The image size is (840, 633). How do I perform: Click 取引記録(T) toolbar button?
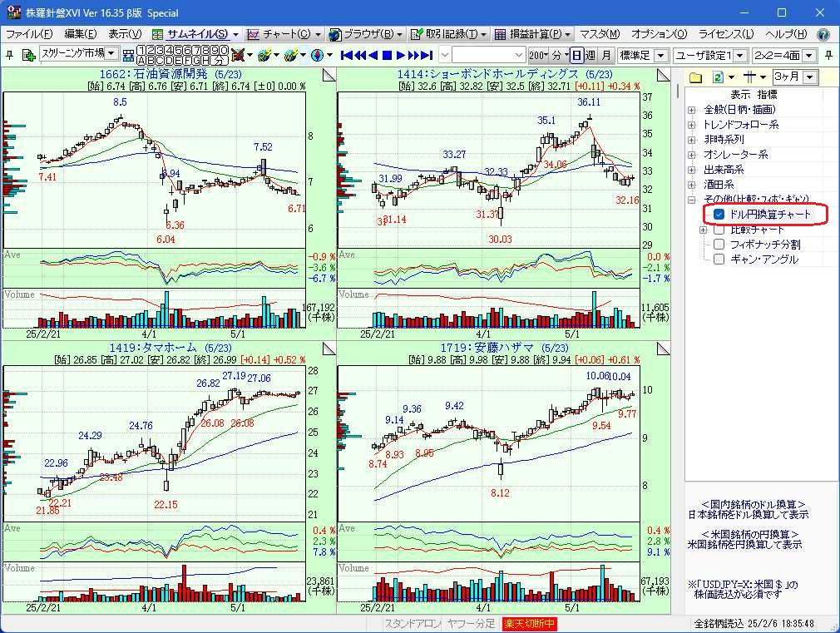pyautogui.click(x=445, y=34)
